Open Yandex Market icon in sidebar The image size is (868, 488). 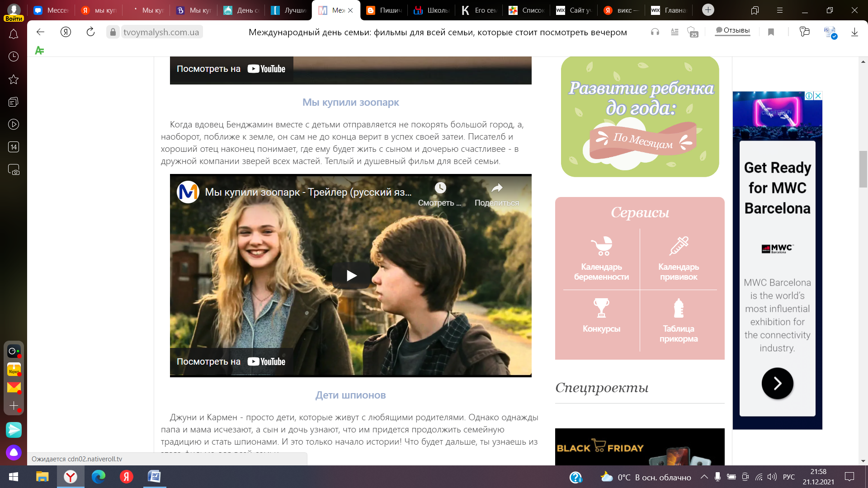(x=14, y=369)
